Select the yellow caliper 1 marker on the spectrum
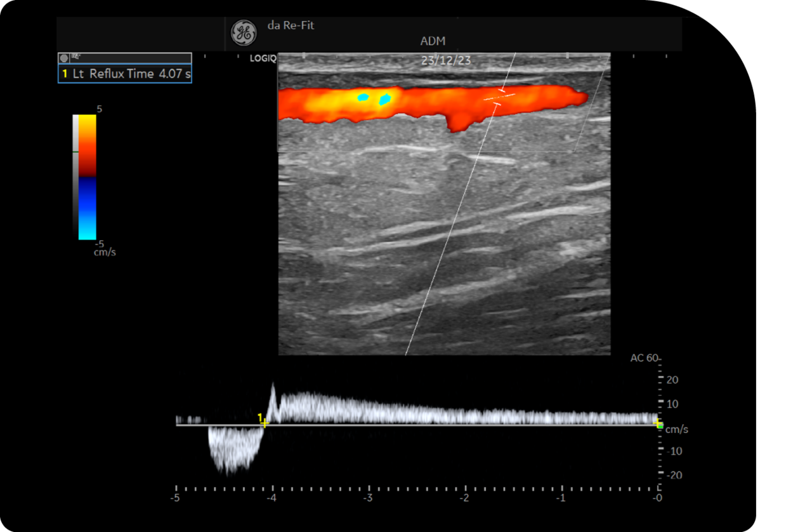The width and height of the screenshot is (812, 532). tap(263, 420)
